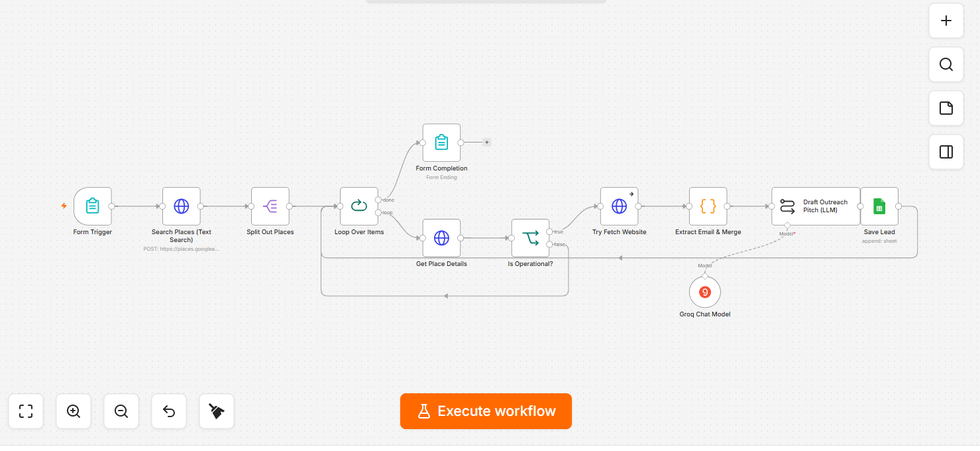Click the 'loop' output of Loop Over Items
Viewport: 980px width, 451px height.
[x=378, y=212]
